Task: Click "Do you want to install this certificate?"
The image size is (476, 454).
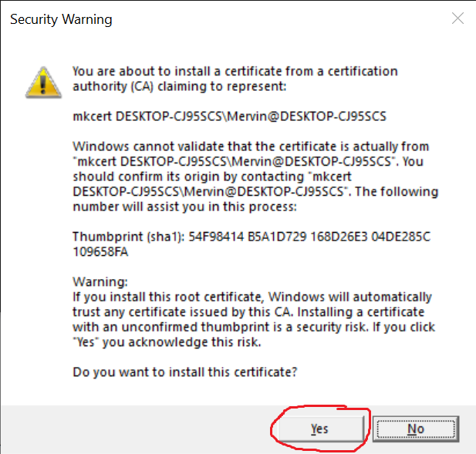Action: [185, 372]
